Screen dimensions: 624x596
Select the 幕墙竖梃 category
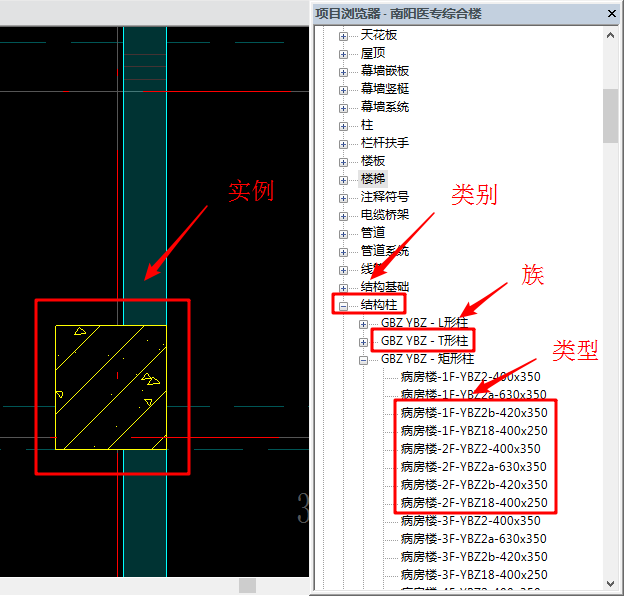(385, 89)
